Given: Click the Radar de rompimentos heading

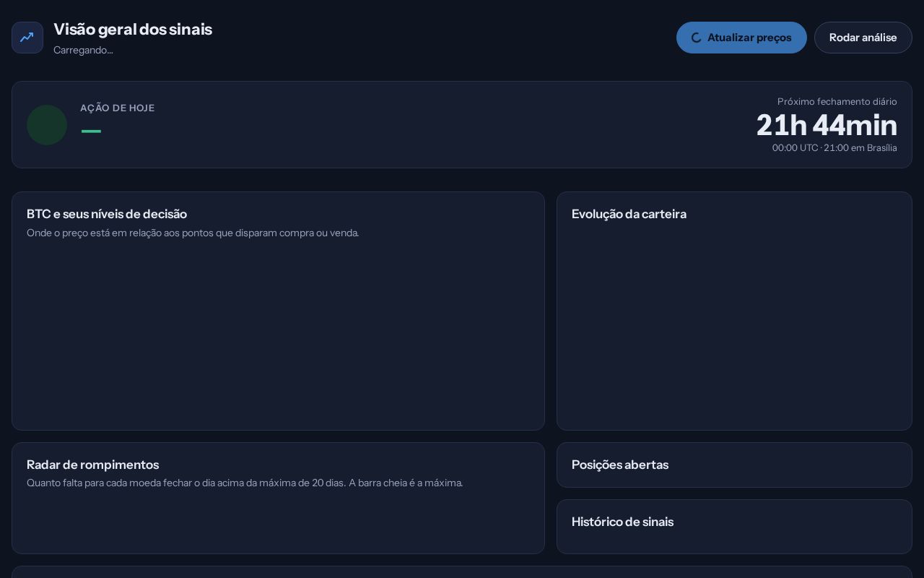Looking at the screenshot, I should click(92, 465).
